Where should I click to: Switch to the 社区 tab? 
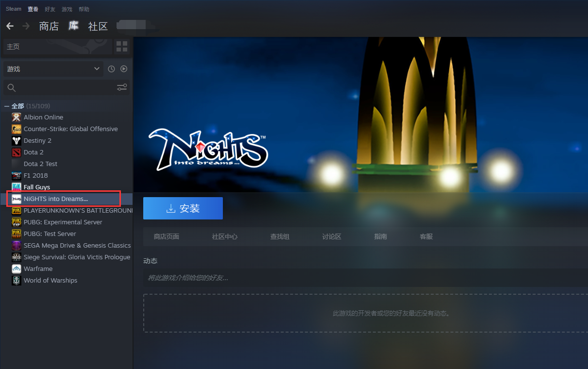98,26
